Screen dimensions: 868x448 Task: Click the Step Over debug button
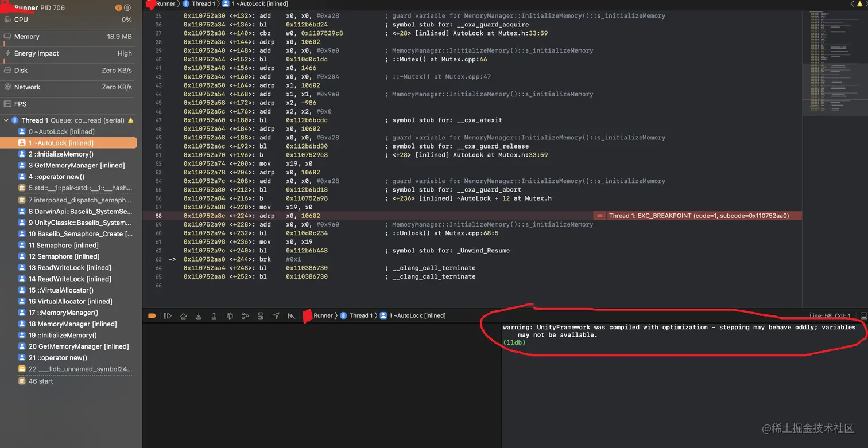click(x=183, y=316)
